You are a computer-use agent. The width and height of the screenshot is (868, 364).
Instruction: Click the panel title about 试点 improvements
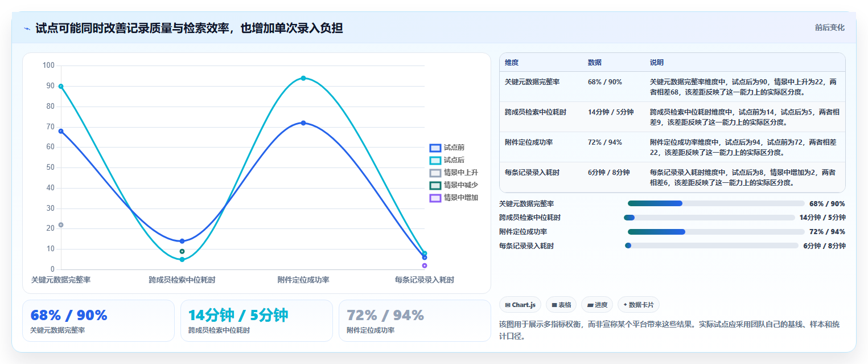click(x=189, y=28)
